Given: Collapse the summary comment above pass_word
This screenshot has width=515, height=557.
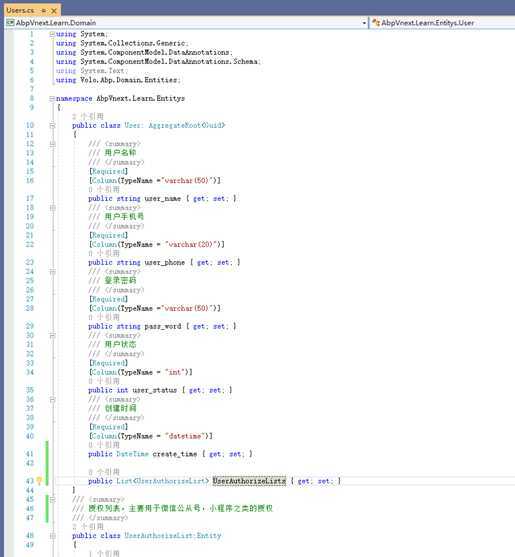Looking at the screenshot, I should click(53, 271).
